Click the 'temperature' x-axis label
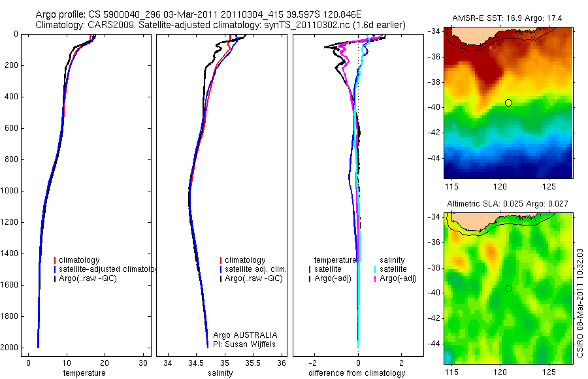This screenshot has height=379, width=588. (x=84, y=373)
